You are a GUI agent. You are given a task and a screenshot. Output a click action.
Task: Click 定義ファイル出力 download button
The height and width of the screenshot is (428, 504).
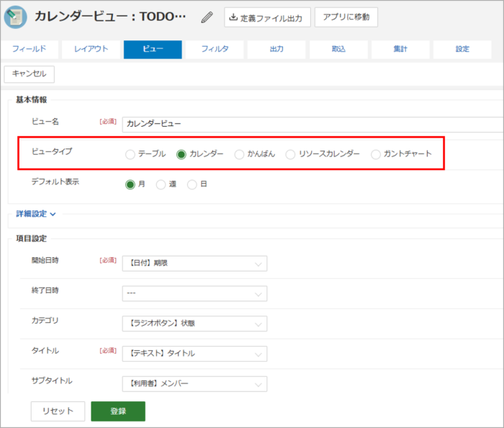click(x=267, y=17)
